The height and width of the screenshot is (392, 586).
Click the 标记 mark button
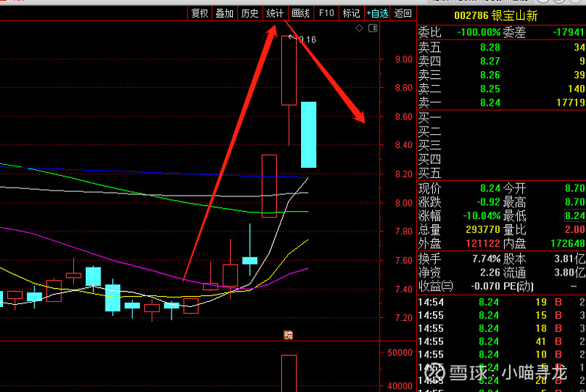351,13
